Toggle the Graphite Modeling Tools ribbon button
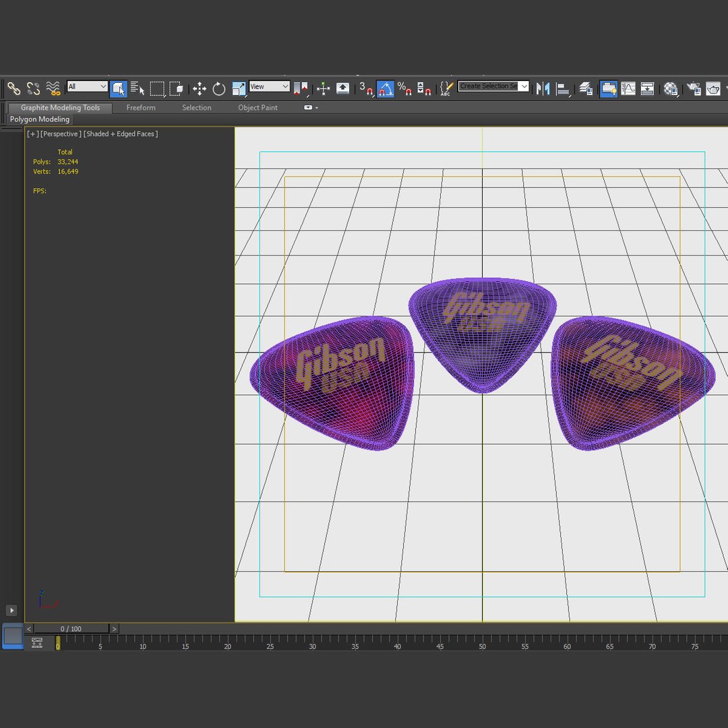The height and width of the screenshot is (728, 728). pos(608,88)
